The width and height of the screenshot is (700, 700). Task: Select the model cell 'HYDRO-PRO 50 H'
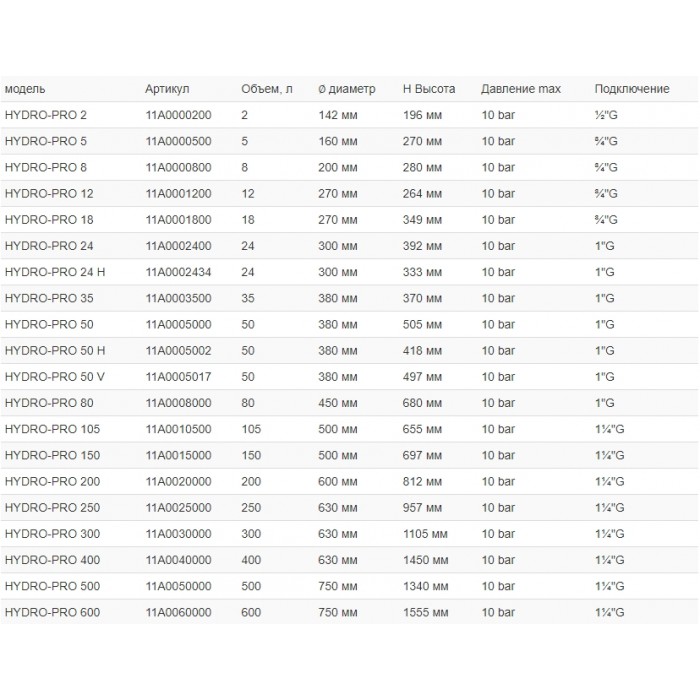click(55, 351)
